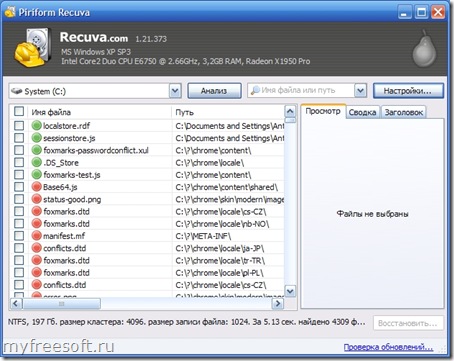Toggle the select-all checkbox in list header
The width and height of the screenshot is (454, 361).
click(x=19, y=111)
